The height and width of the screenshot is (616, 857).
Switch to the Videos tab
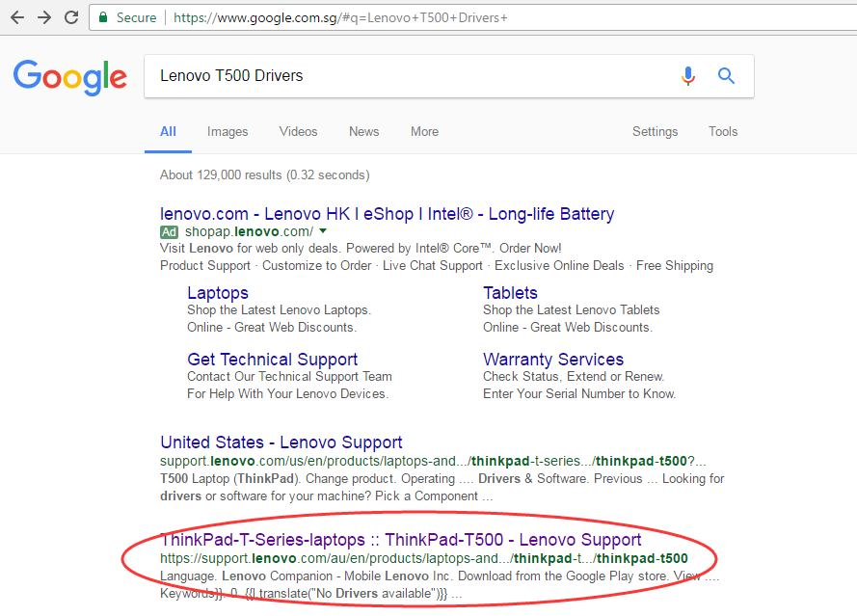point(299,132)
